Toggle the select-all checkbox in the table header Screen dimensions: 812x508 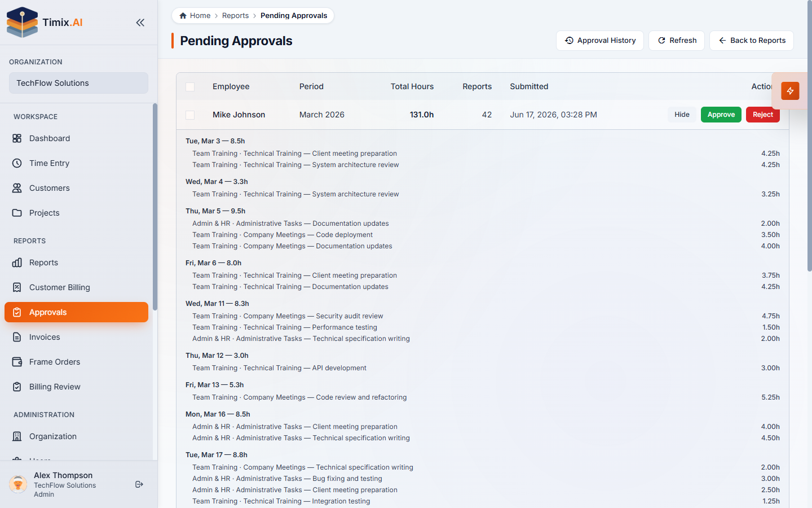click(x=190, y=87)
